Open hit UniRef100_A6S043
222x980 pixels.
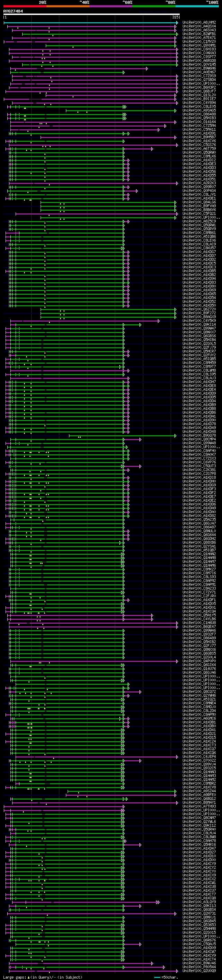click(199, 30)
